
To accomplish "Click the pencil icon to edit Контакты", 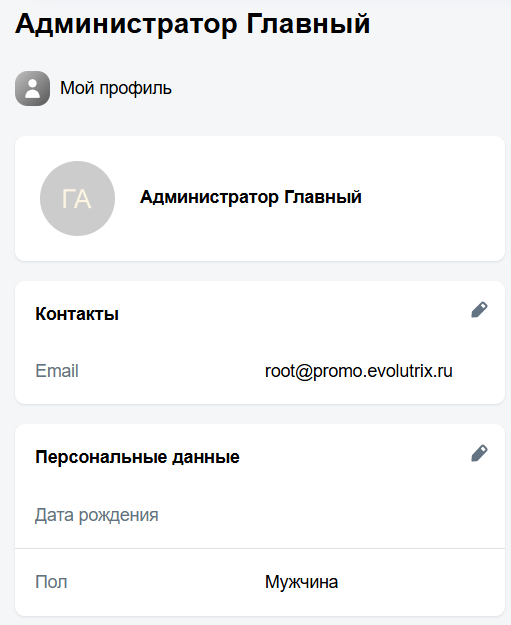I will 479,310.
